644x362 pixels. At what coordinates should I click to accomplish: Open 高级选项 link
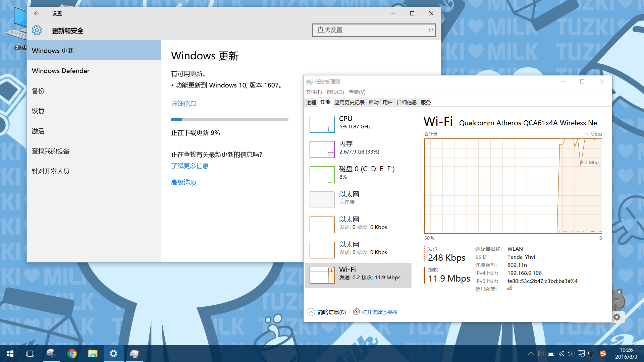tap(183, 182)
